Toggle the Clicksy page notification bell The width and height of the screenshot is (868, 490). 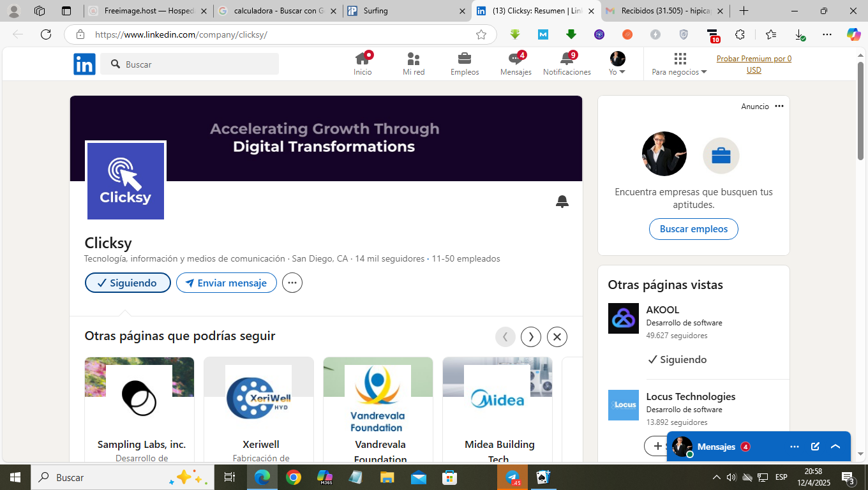562,202
